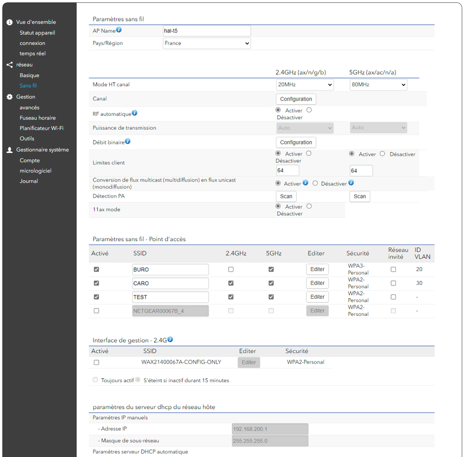Select Désactiver for 11ax mode
476x457 pixels.
[x=309, y=206]
